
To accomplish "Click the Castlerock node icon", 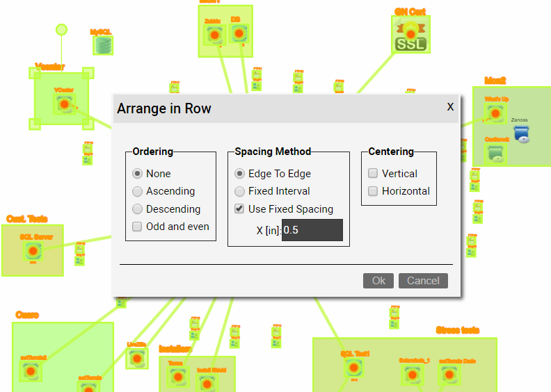I will tap(496, 154).
